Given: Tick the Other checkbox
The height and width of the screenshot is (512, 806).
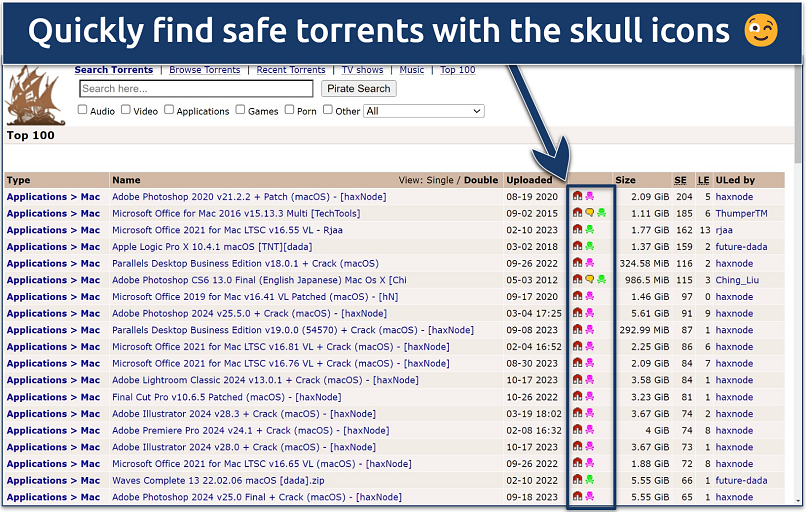Looking at the screenshot, I should coord(327,109).
